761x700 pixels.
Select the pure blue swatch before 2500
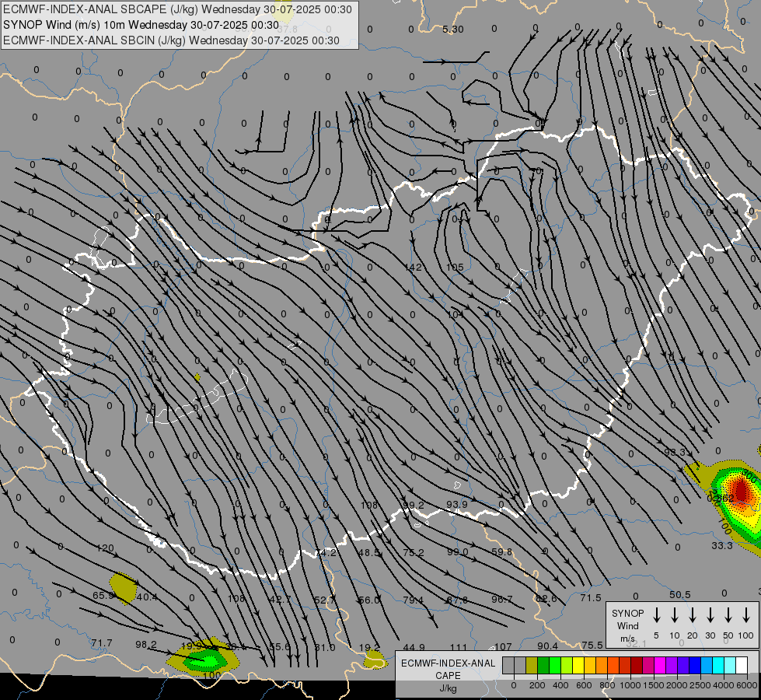(695, 665)
